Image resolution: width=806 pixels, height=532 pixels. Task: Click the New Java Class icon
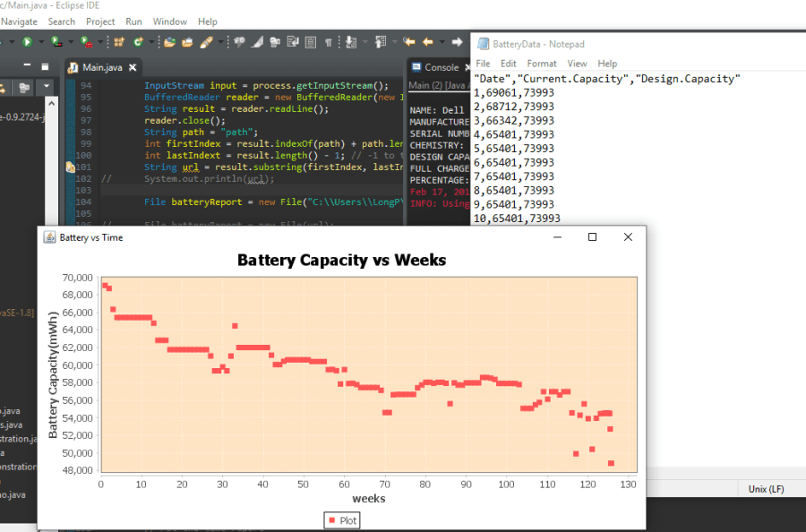(138, 42)
